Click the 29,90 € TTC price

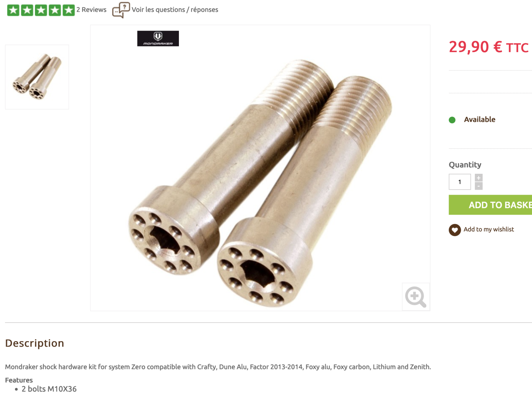point(489,47)
